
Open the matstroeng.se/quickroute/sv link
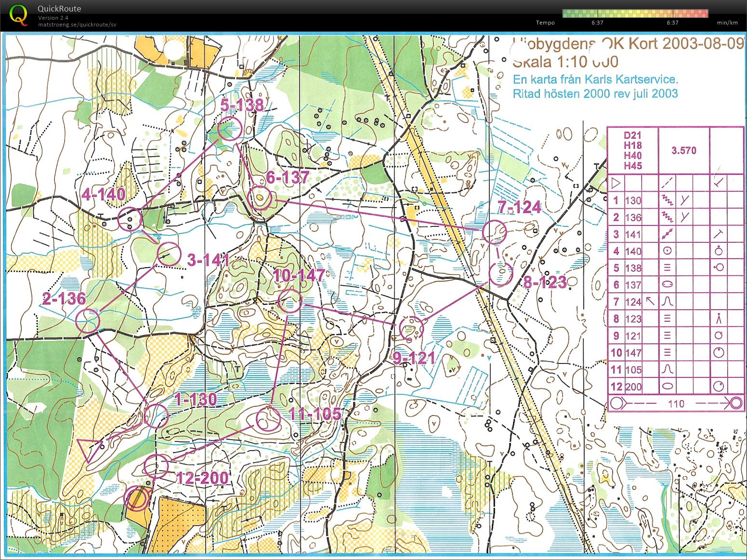click(77, 25)
